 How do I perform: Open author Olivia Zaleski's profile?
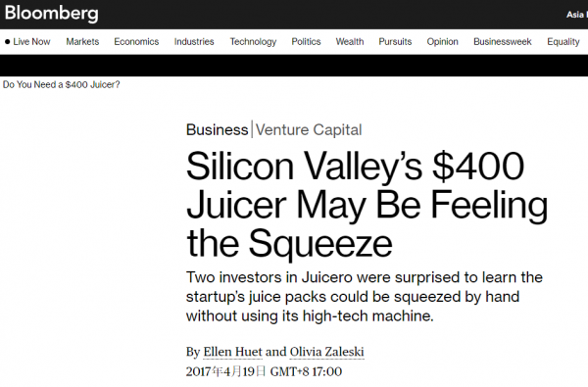pyautogui.click(x=326, y=352)
